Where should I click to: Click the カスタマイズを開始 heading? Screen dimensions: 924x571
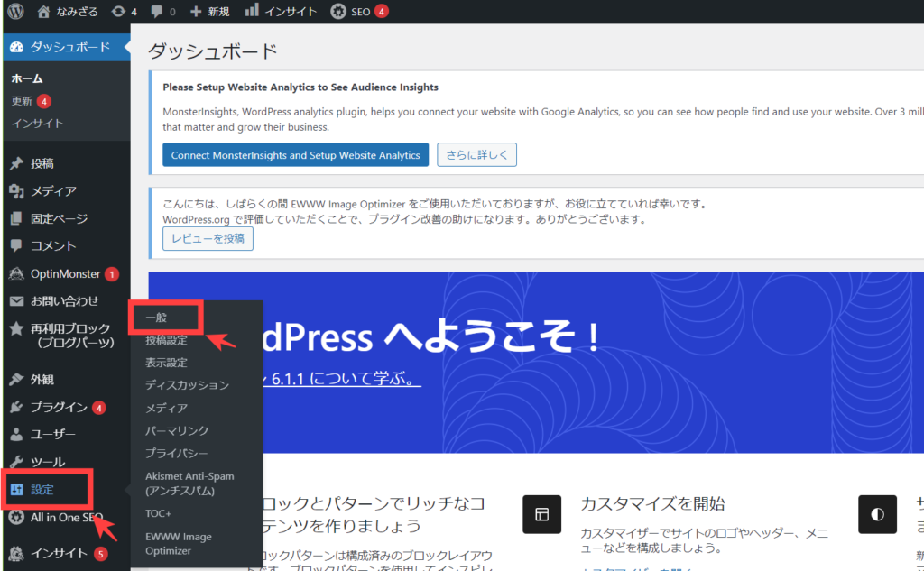[x=652, y=504]
